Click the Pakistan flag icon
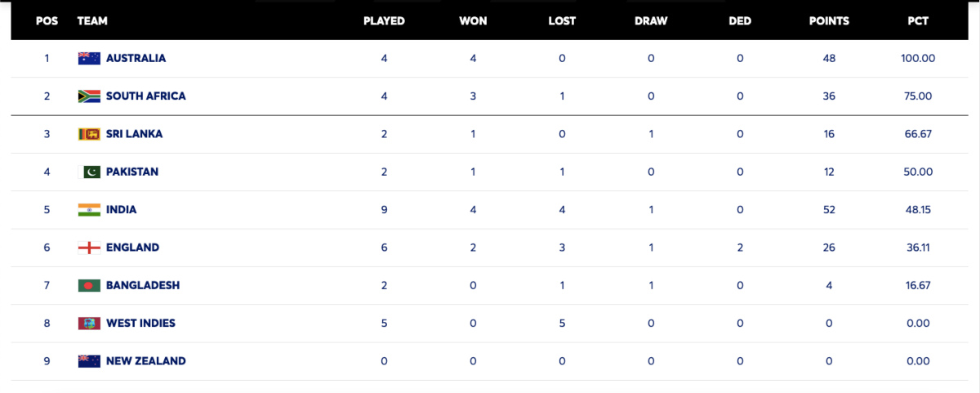The height and width of the screenshot is (393, 980). 89,172
